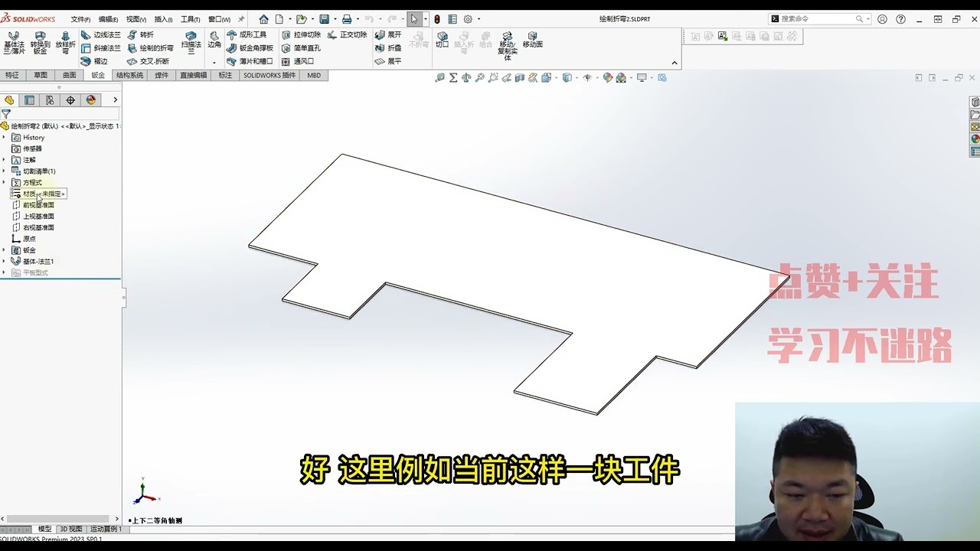Select the Origin (原点) tree item
The width and height of the screenshot is (980, 551).
(24, 239)
